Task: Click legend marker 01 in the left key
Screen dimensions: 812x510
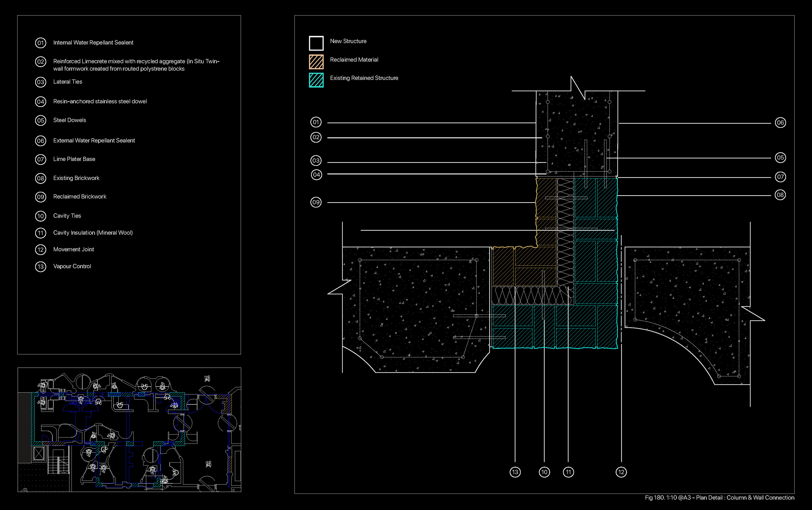Action: [40, 43]
